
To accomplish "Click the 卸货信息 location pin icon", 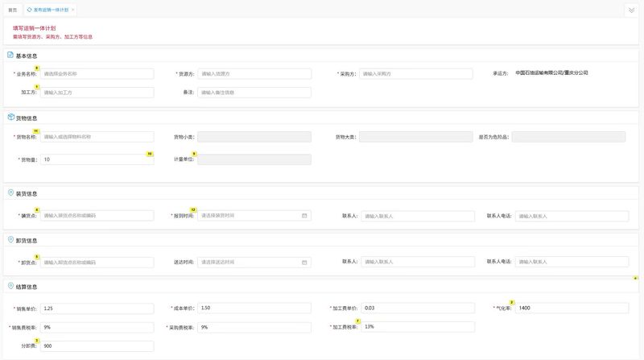I will (10, 240).
